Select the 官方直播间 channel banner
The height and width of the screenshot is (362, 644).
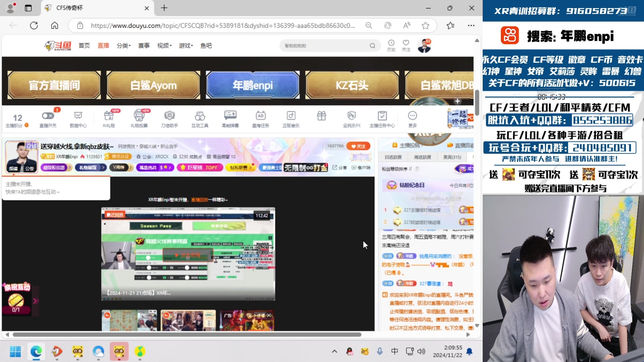pyautogui.click(x=54, y=85)
